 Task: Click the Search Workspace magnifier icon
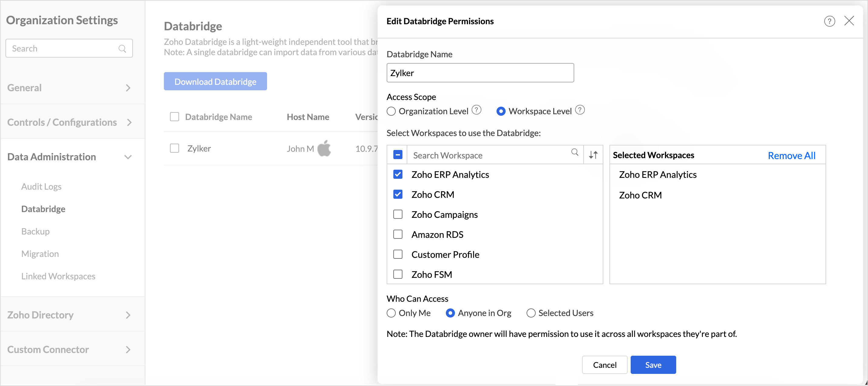click(575, 152)
